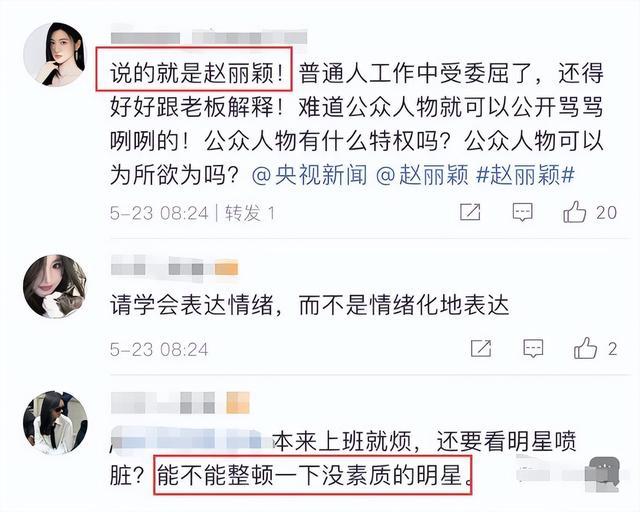Select the comment text 请学会表达情绪
The height and width of the screenshot is (512, 640).
click(191, 305)
